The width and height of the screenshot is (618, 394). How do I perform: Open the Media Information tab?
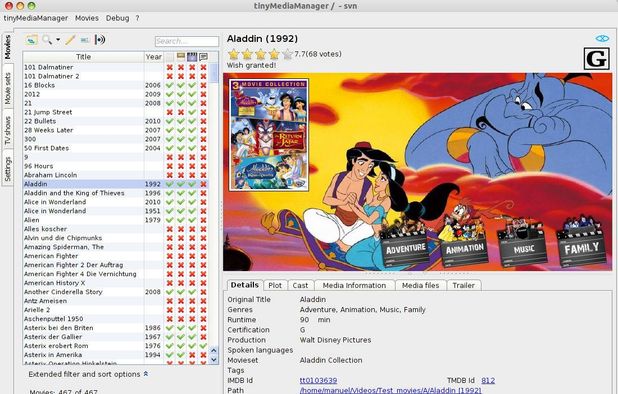pyautogui.click(x=354, y=285)
